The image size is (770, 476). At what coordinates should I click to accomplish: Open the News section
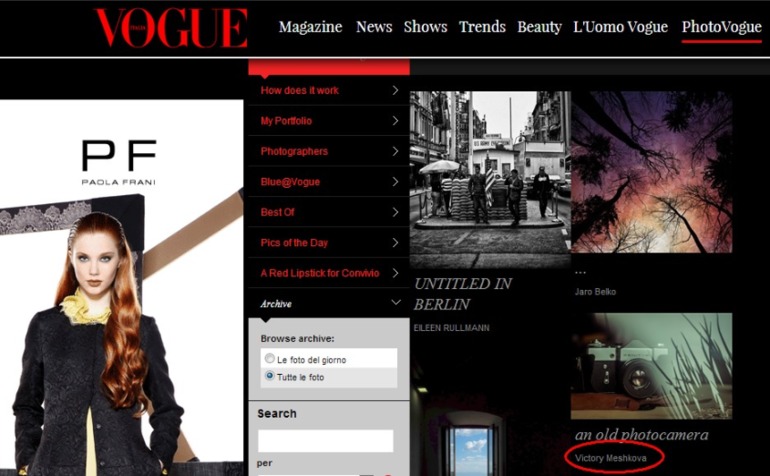(374, 27)
